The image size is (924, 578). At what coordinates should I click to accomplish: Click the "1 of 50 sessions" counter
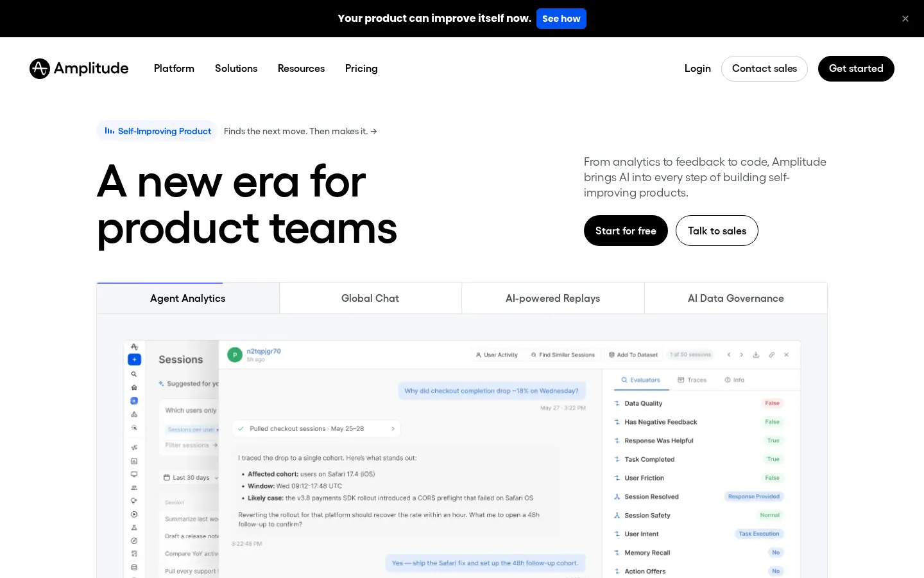pos(690,355)
